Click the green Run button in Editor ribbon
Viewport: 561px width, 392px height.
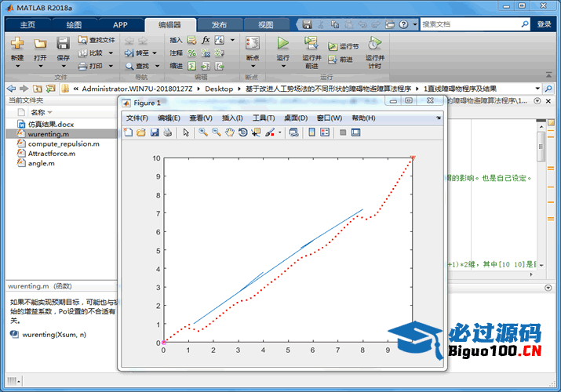(282, 43)
